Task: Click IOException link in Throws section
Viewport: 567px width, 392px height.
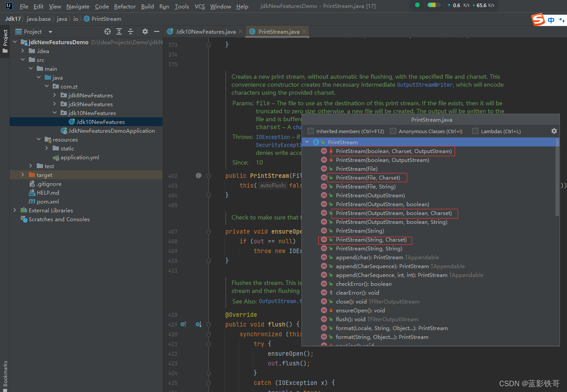Action: (273, 137)
